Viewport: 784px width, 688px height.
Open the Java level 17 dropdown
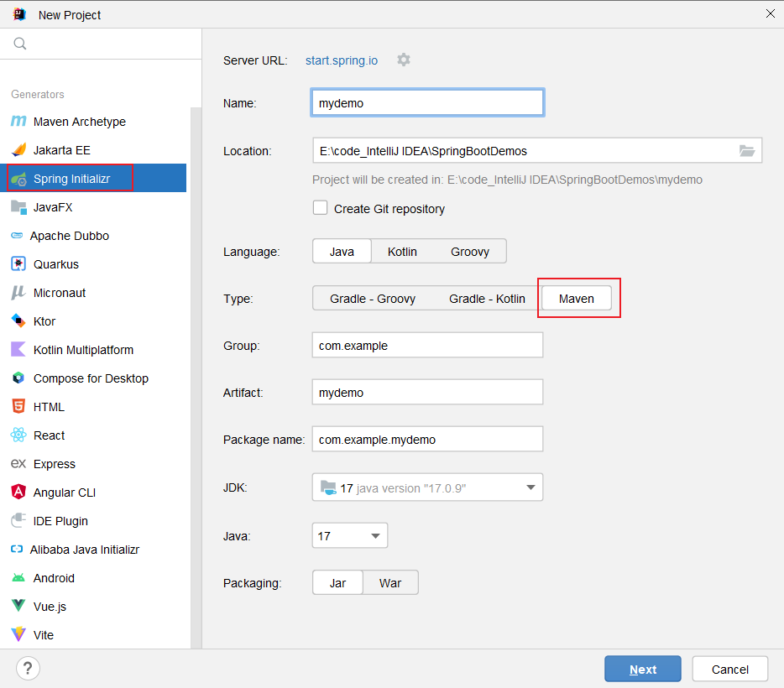(x=349, y=535)
